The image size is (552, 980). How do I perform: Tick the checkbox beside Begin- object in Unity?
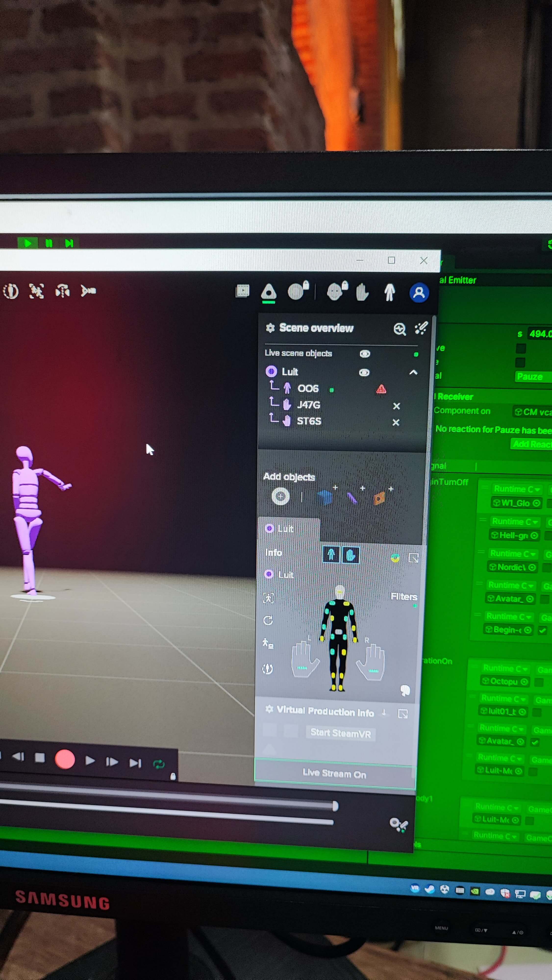[x=542, y=630]
